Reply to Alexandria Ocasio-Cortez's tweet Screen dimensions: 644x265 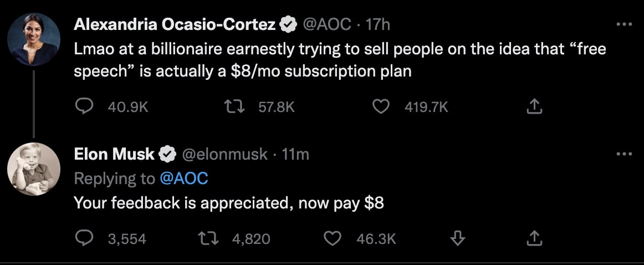coord(84,106)
